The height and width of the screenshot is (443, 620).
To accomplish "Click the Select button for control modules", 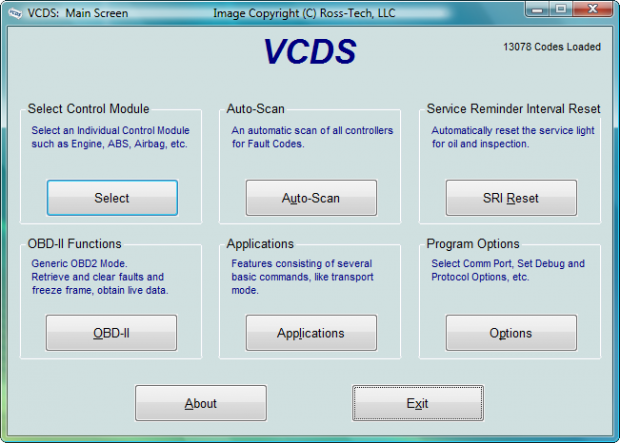I will tap(112, 198).
